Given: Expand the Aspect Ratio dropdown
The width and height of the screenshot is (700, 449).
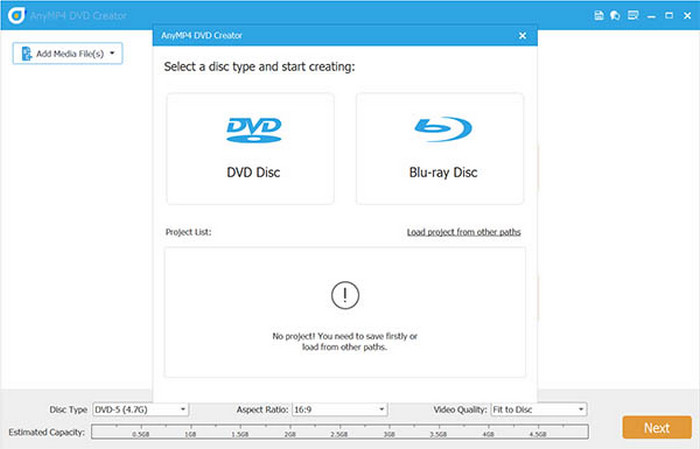Looking at the screenshot, I should (x=339, y=409).
